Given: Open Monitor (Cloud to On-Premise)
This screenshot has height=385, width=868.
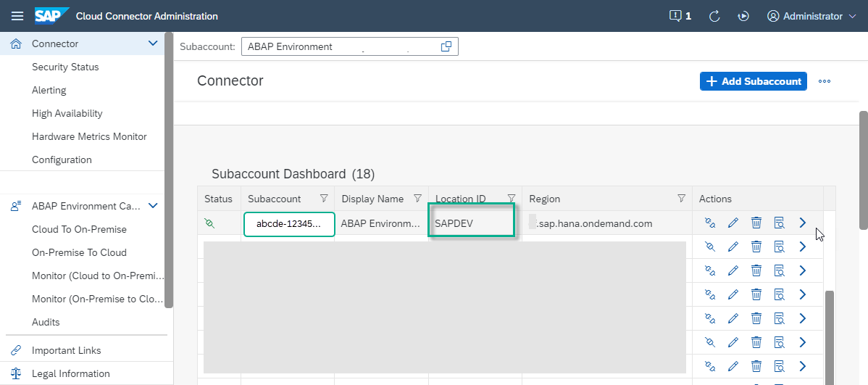Looking at the screenshot, I should pos(98,276).
